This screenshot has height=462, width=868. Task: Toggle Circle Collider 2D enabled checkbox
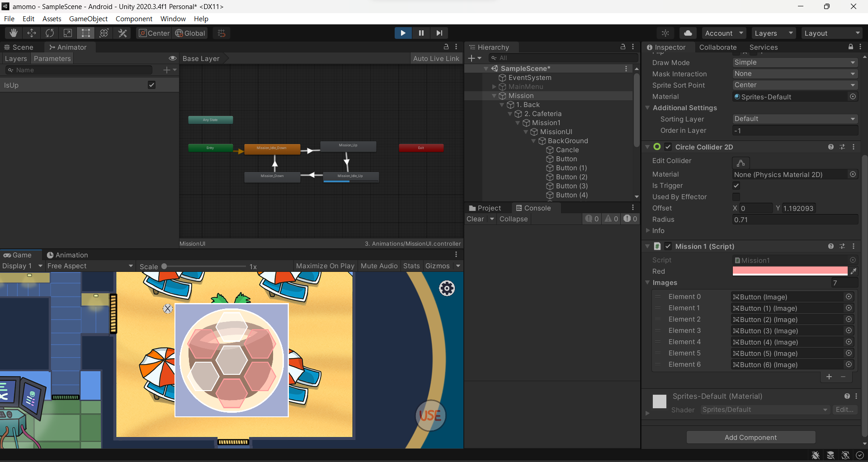click(668, 147)
